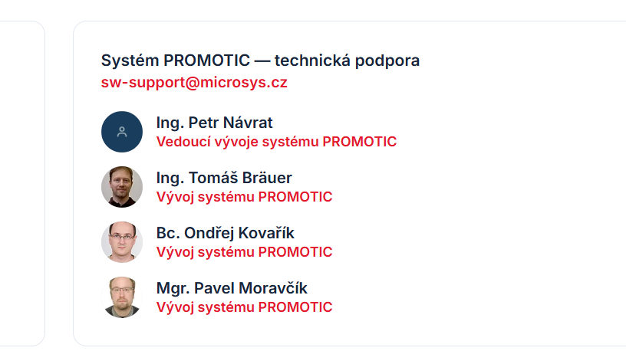This screenshot has height=364, width=626.
Task: Open Pavel Moravčík's profile photo
Action: (122, 297)
